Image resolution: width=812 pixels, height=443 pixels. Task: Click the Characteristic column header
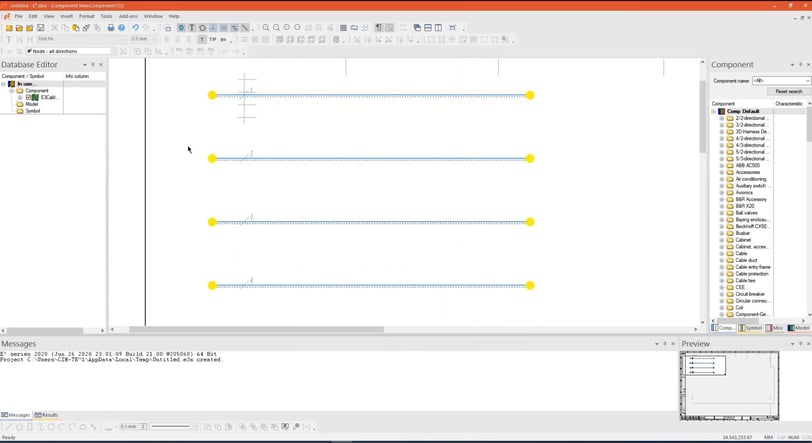point(790,104)
